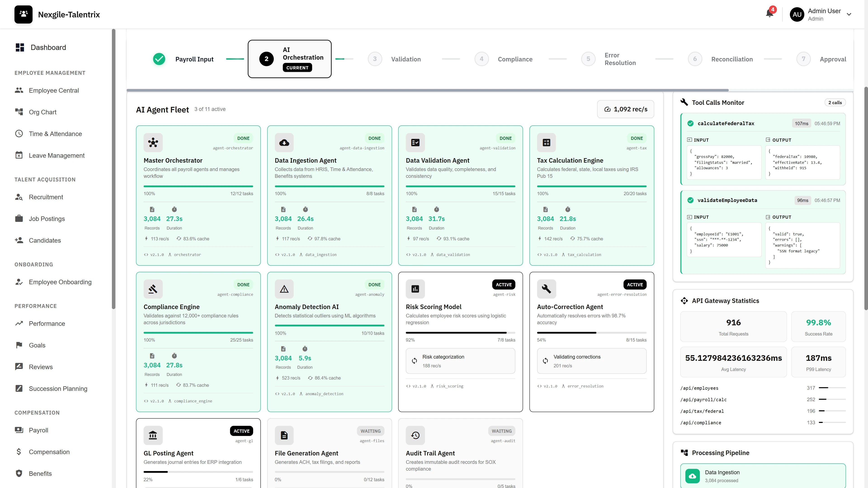Open the notification bell with 4 alerts
868x488 pixels.
pos(769,14)
